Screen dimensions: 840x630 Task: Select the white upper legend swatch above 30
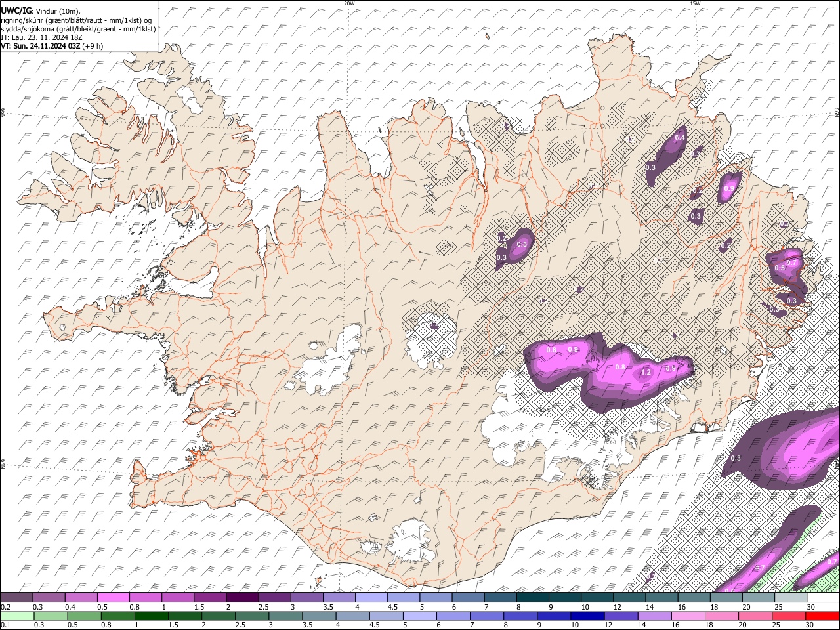[822, 597]
